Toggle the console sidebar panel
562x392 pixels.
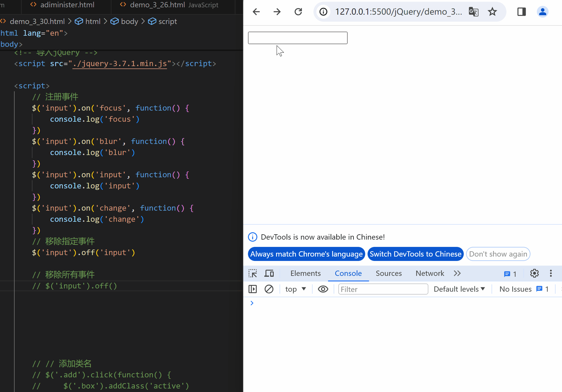point(253,289)
